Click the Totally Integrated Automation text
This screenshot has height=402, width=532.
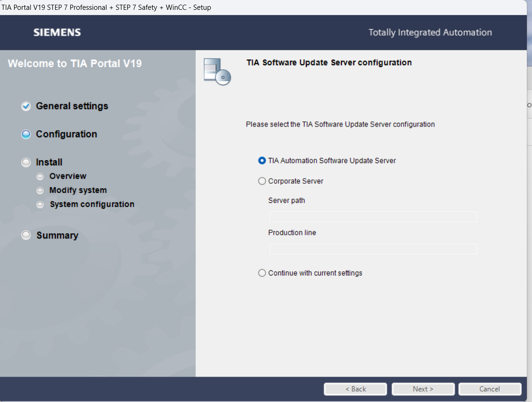click(x=430, y=33)
